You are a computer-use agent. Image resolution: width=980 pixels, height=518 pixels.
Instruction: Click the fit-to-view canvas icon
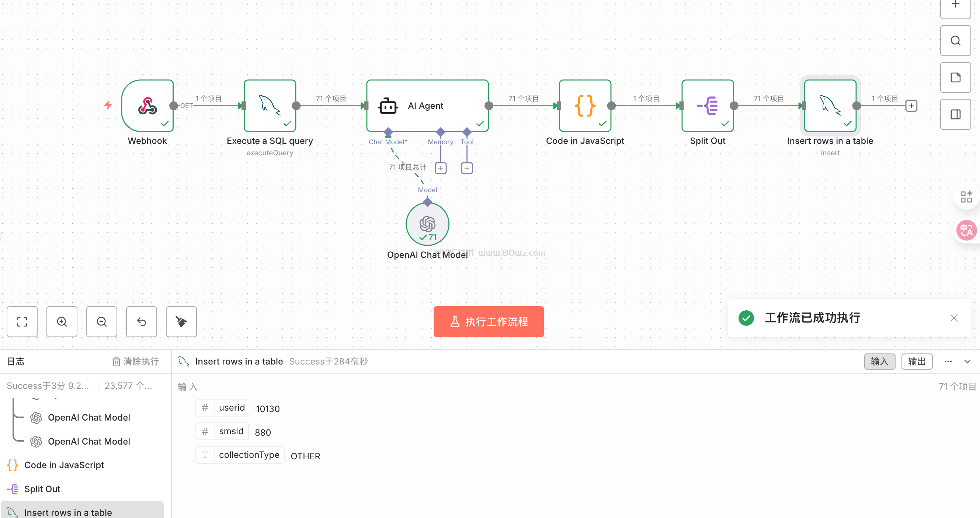pos(22,322)
